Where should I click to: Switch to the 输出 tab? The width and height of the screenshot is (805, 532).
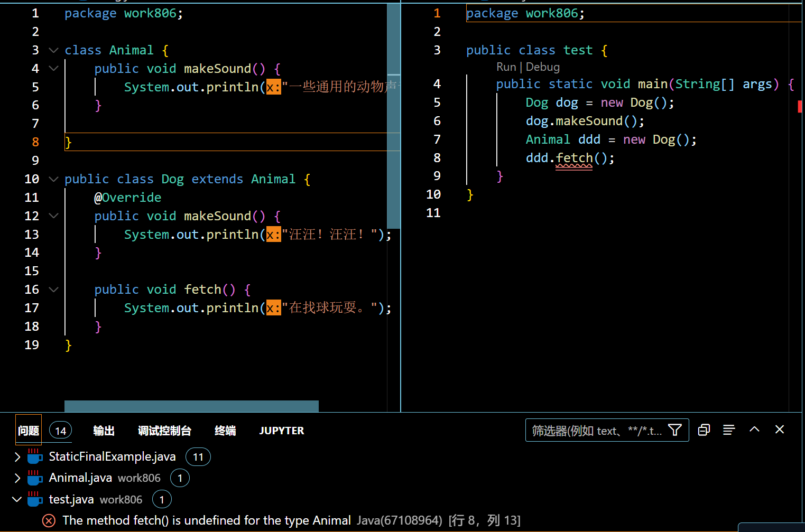point(104,431)
